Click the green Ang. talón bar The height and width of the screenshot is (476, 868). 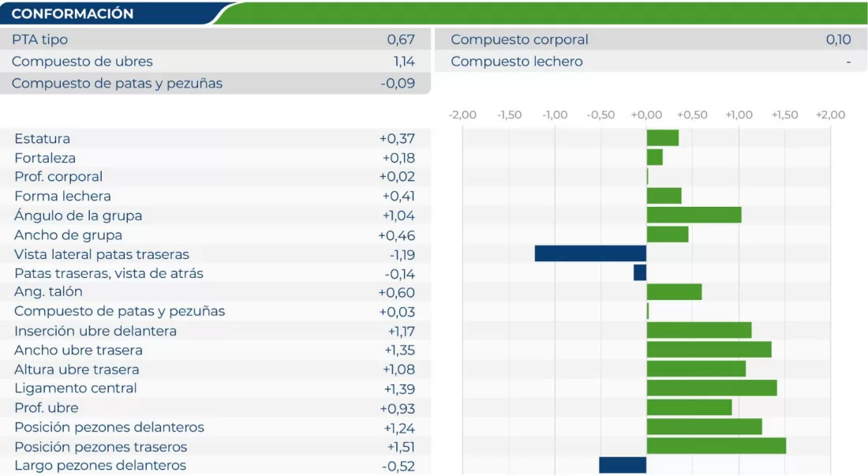tap(674, 292)
